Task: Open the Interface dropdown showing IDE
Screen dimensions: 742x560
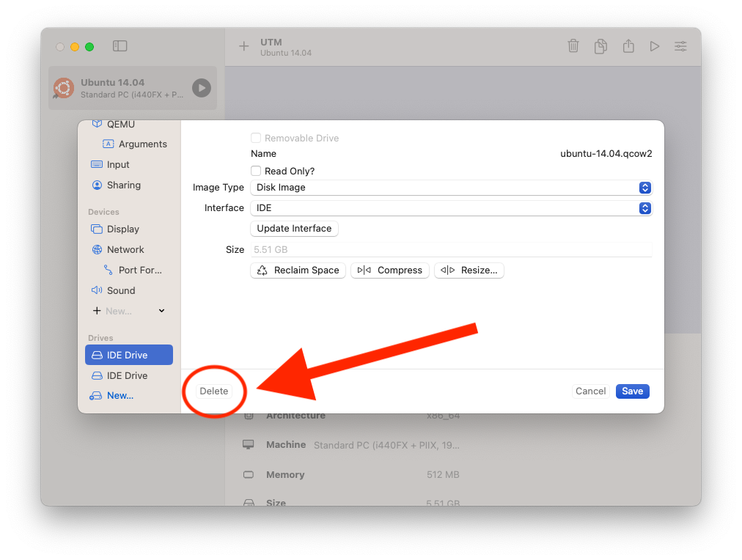Action: pos(450,208)
